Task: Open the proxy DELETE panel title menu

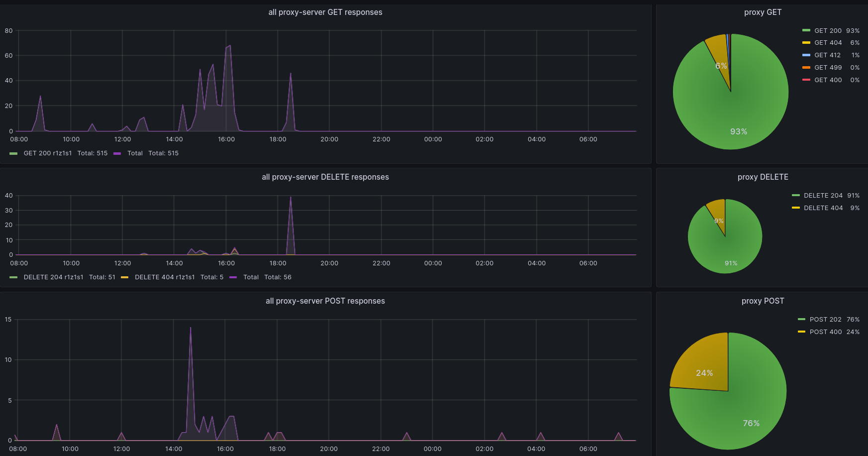Action: click(763, 177)
